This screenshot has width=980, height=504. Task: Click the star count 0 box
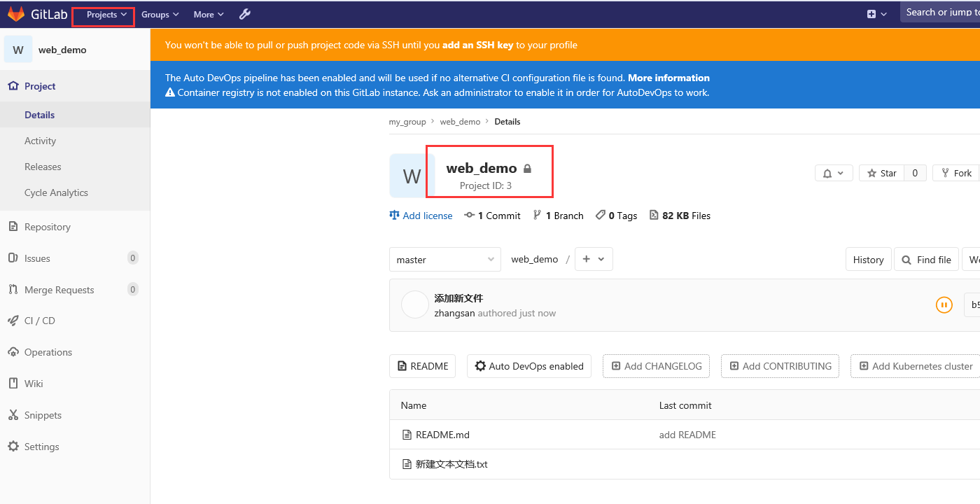point(915,173)
